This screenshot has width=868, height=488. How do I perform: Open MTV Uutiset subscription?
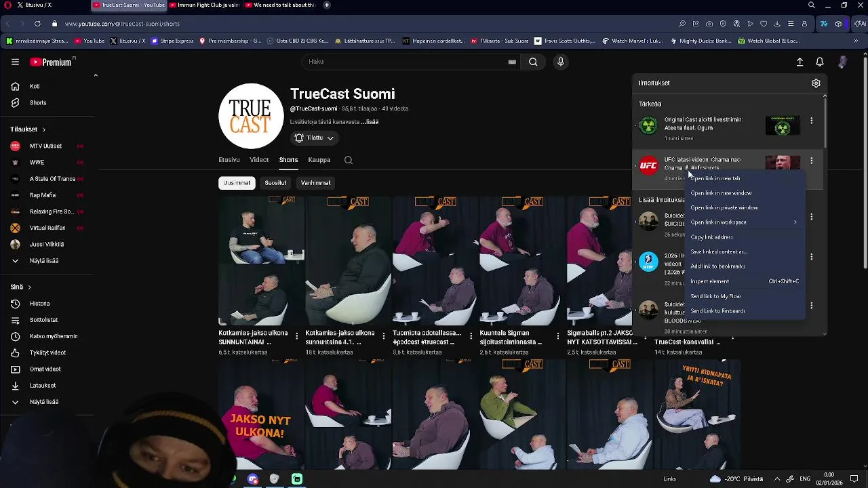click(x=47, y=146)
